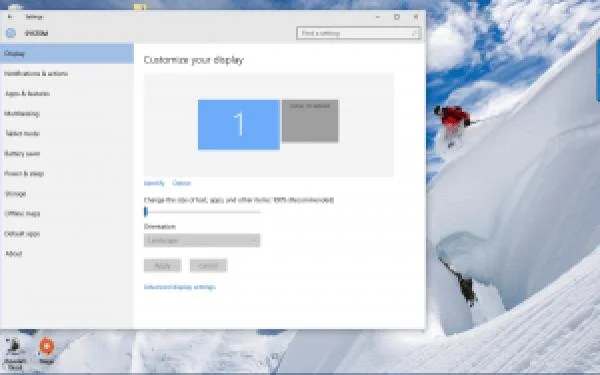600x375 pixels.
Task: Click the magnifier icon in search box
Action: pyautogui.click(x=415, y=34)
